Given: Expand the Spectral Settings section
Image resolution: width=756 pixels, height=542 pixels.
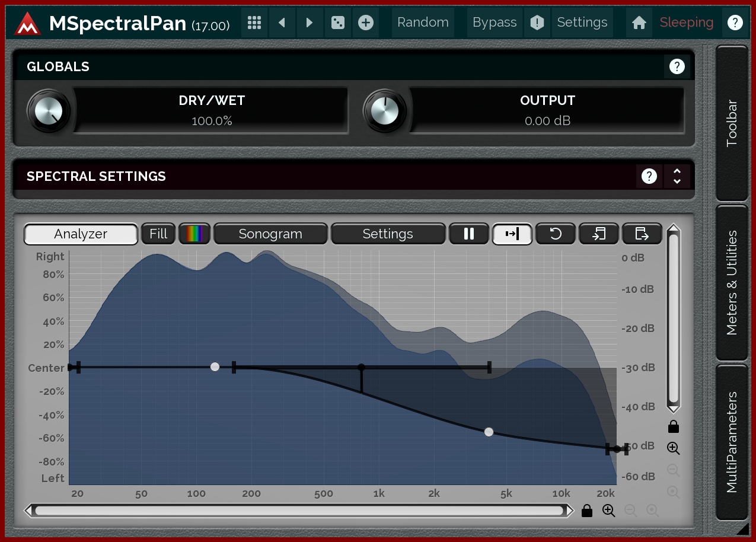Looking at the screenshot, I should point(677,176).
